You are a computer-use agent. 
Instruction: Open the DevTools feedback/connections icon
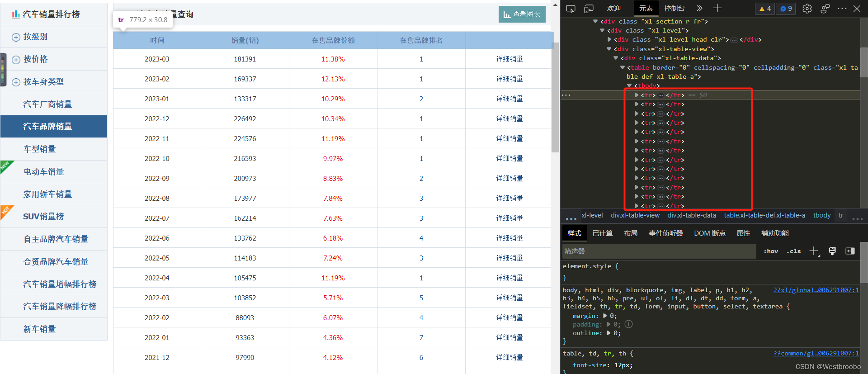pyautogui.click(x=825, y=9)
